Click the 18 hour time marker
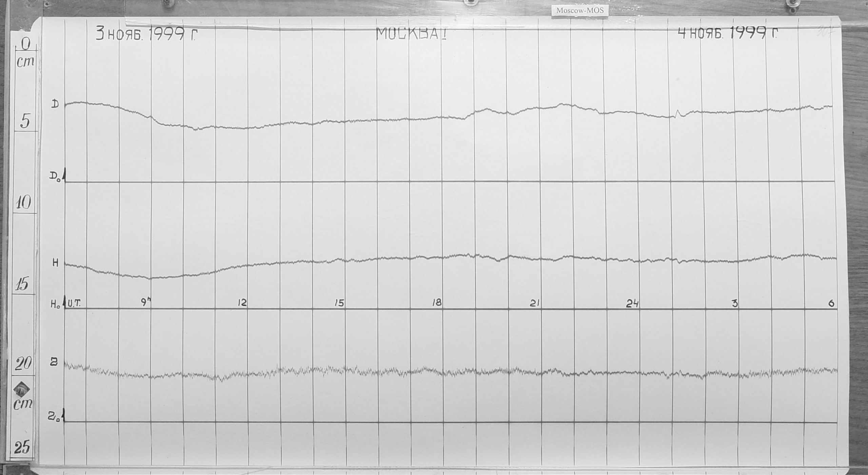Viewport: 868px width, 475px height. click(x=436, y=303)
